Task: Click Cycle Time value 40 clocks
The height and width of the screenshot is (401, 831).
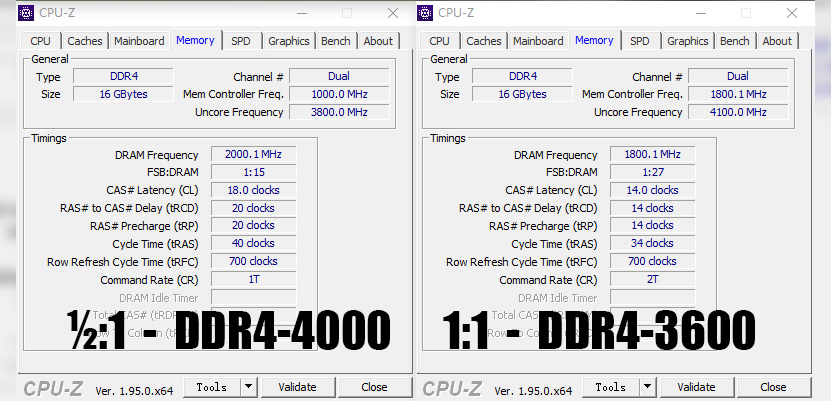Action: (x=253, y=243)
